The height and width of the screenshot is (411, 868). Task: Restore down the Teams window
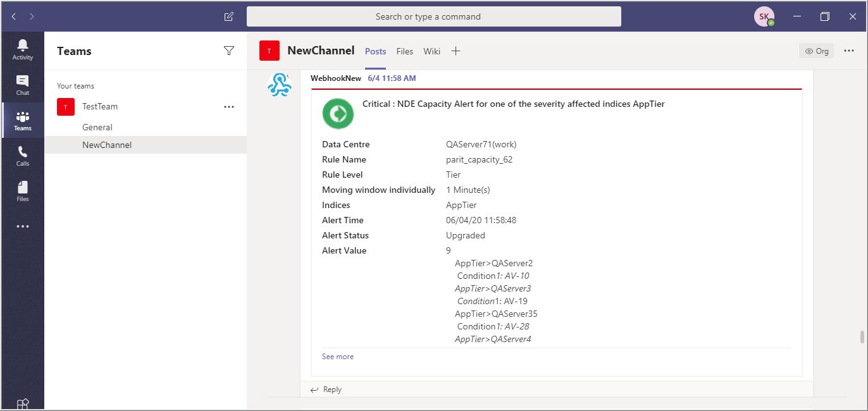pos(825,16)
